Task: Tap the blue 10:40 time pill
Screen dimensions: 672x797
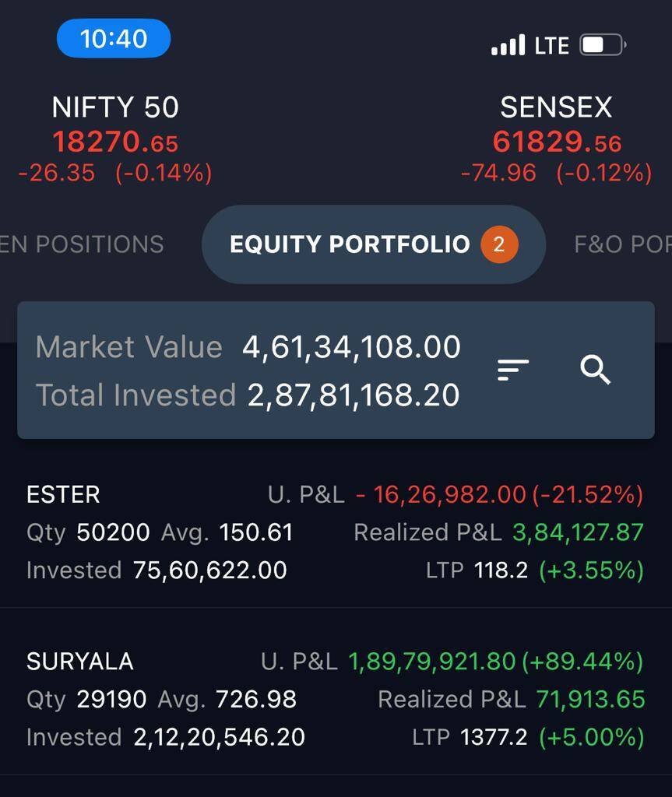Action: [114, 38]
